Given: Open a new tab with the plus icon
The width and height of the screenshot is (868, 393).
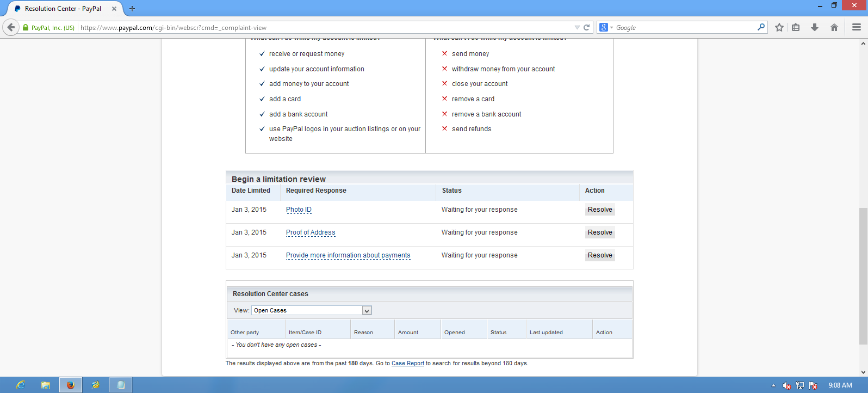Looking at the screenshot, I should (x=132, y=9).
